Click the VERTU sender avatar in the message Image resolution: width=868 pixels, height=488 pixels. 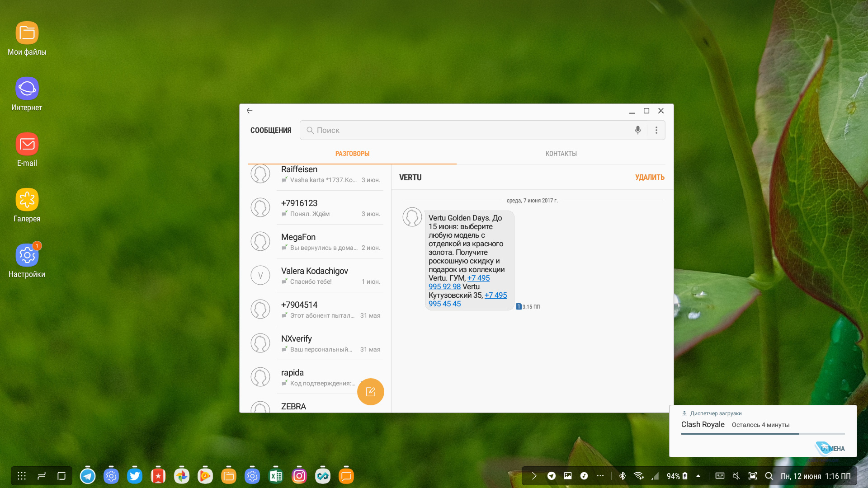pos(412,217)
